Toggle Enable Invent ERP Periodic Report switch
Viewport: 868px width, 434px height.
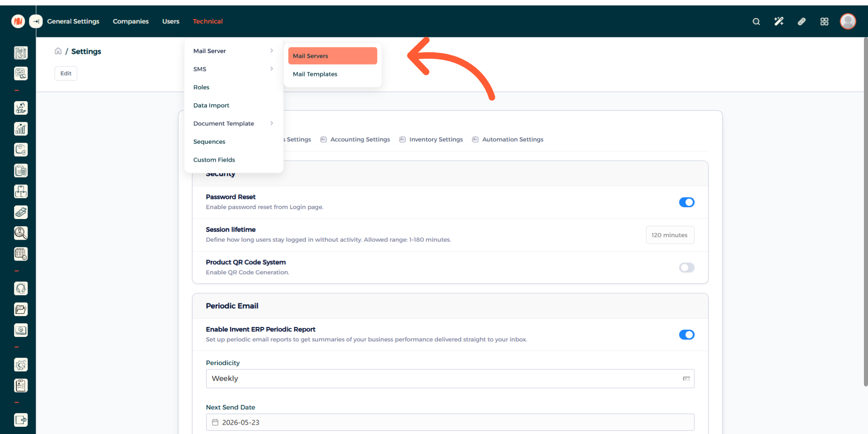[x=687, y=335]
